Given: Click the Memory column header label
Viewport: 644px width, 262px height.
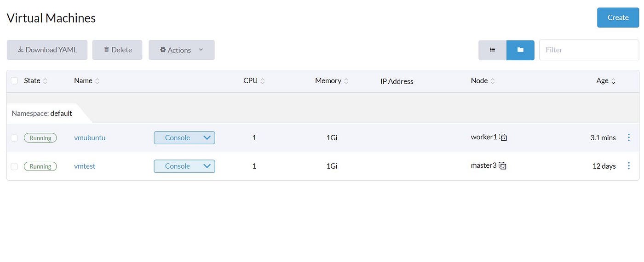Looking at the screenshot, I should click(328, 80).
